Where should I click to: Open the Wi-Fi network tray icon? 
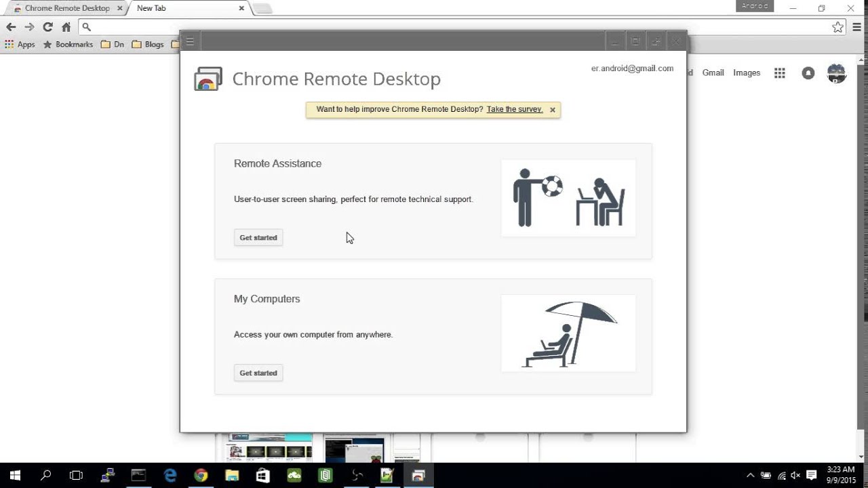pos(781,476)
